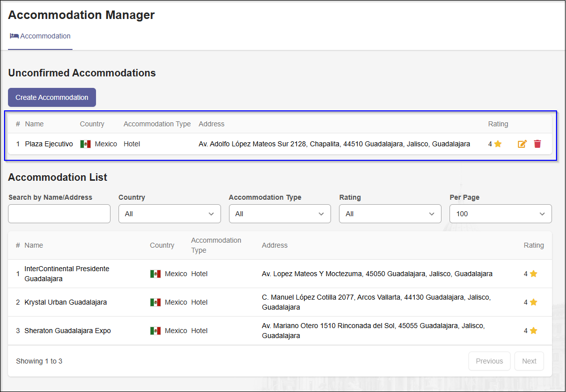Click the rating star for InterContinental Presidente
The width and height of the screenshot is (566, 392).
coord(533,274)
